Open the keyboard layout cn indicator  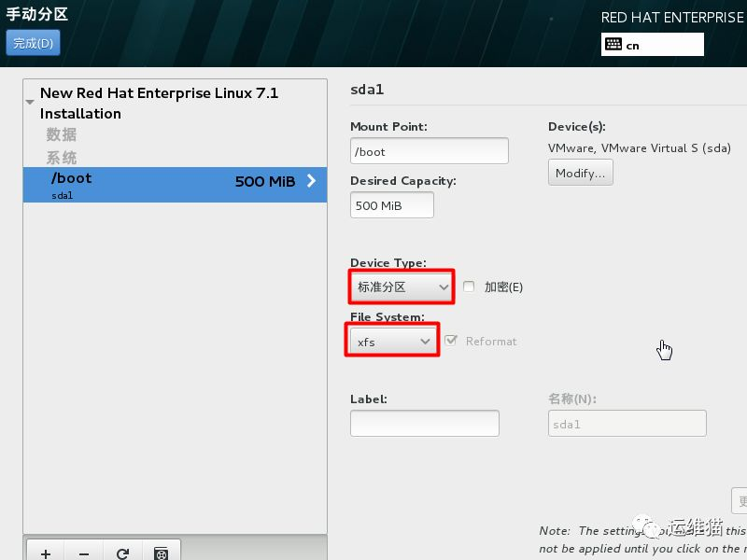point(652,45)
